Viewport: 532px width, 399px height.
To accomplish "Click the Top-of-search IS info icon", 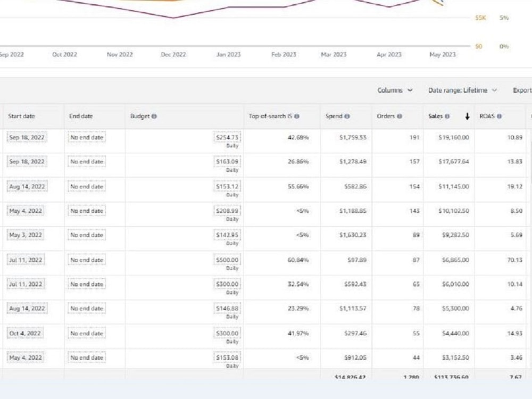I will point(297,117).
